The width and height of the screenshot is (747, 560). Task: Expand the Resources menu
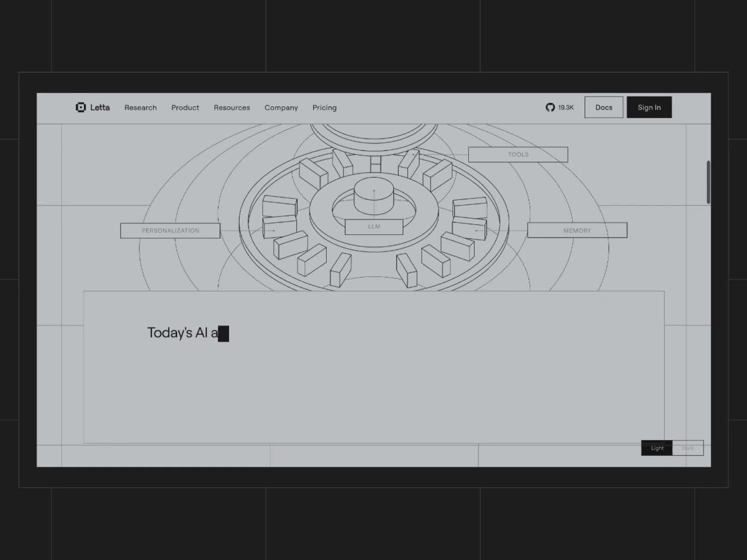coord(232,107)
